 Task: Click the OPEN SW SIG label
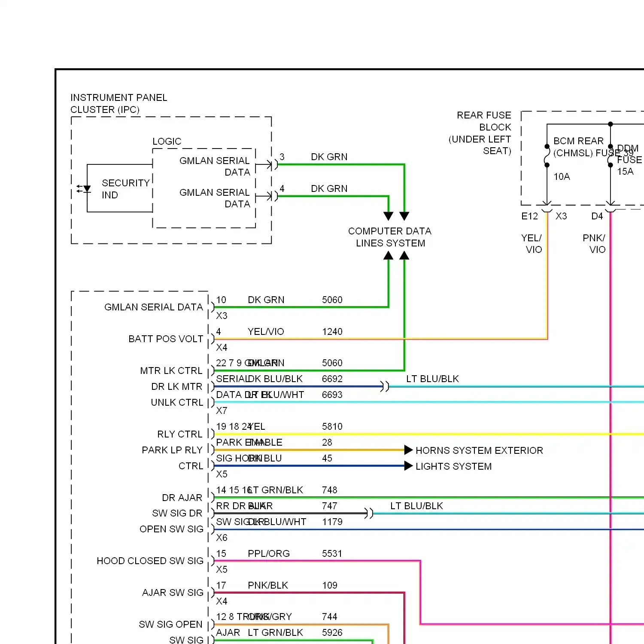(x=171, y=529)
